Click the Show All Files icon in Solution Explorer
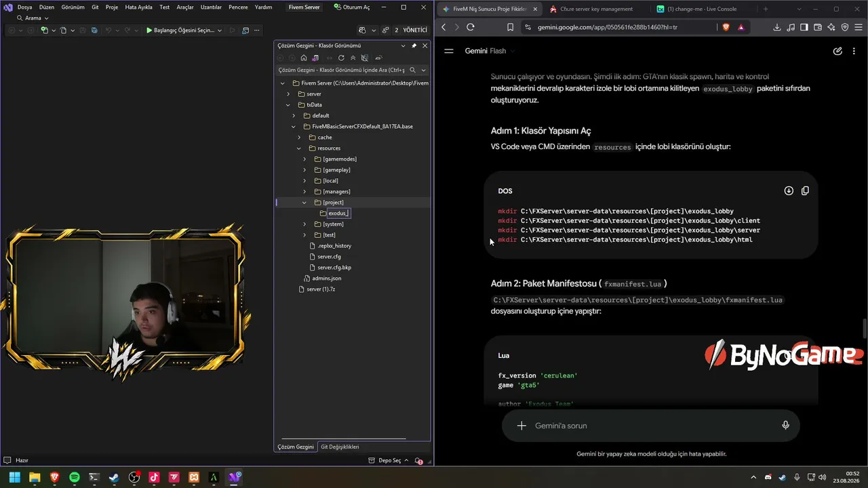 365,58
